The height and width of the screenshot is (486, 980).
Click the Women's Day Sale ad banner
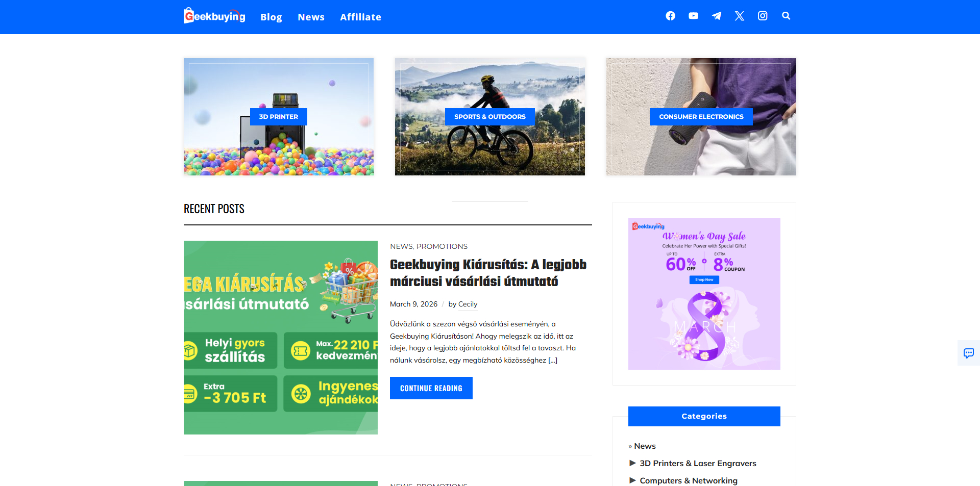(x=704, y=294)
